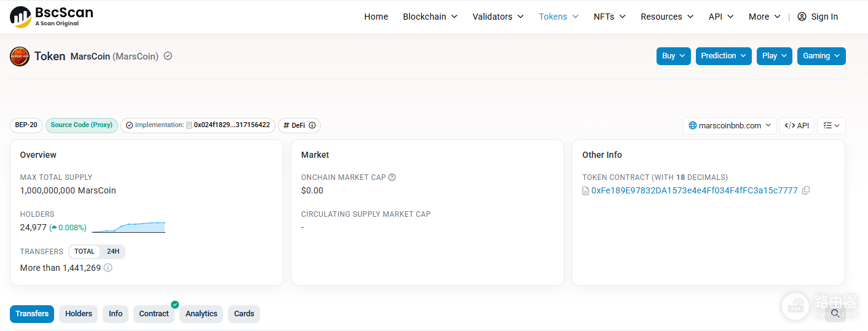Viewport: 868px width, 331px height.
Task: Open the marscoinbnb.com website dropdown
Action: coord(730,125)
